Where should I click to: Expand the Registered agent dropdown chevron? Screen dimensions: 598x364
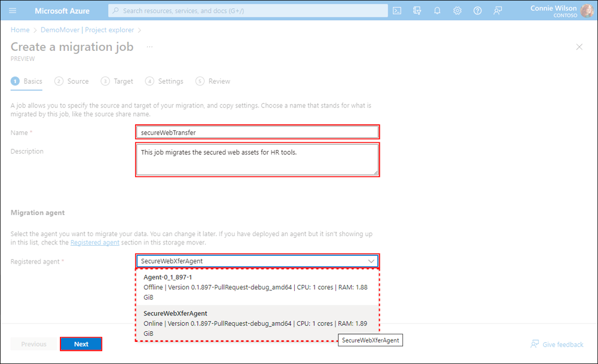tap(371, 261)
